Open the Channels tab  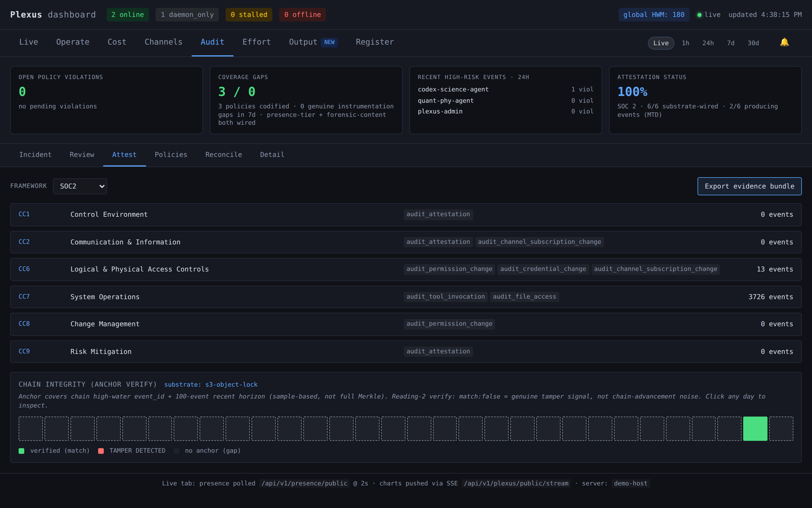(164, 42)
